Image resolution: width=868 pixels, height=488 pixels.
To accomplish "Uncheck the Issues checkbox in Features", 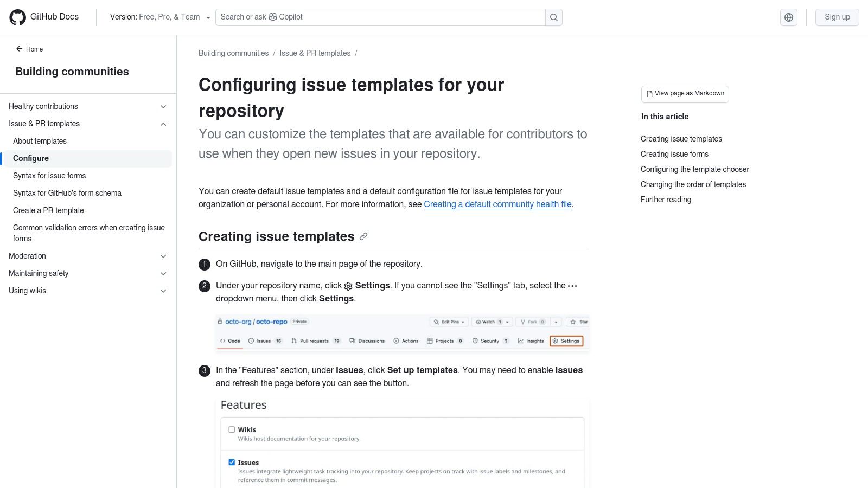I will [x=232, y=462].
